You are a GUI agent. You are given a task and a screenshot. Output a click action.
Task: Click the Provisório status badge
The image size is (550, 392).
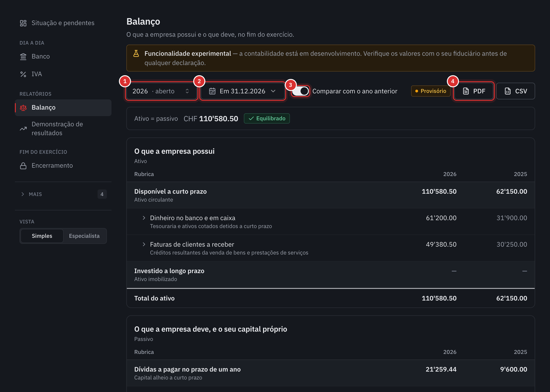point(430,91)
